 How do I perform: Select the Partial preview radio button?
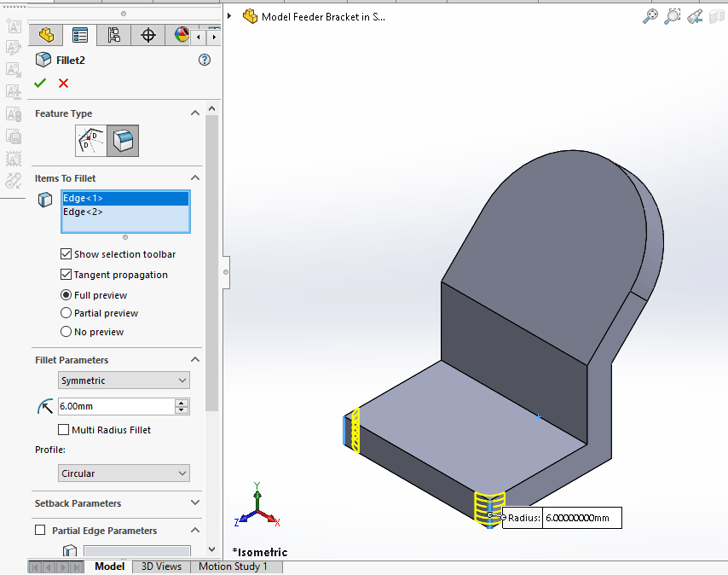click(x=66, y=313)
